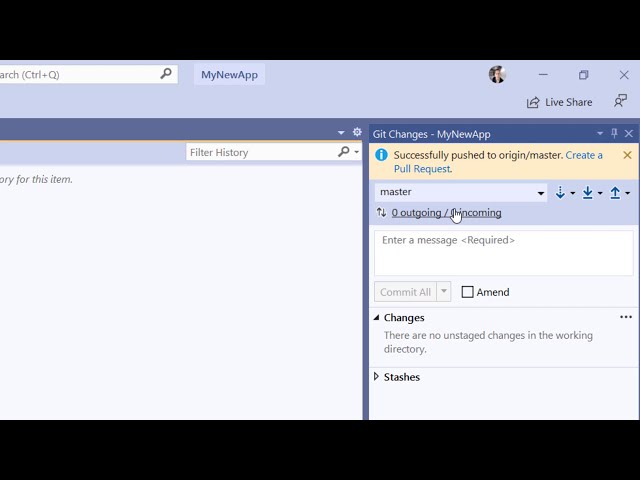Open Git Changes window position dropdown

point(600,133)
